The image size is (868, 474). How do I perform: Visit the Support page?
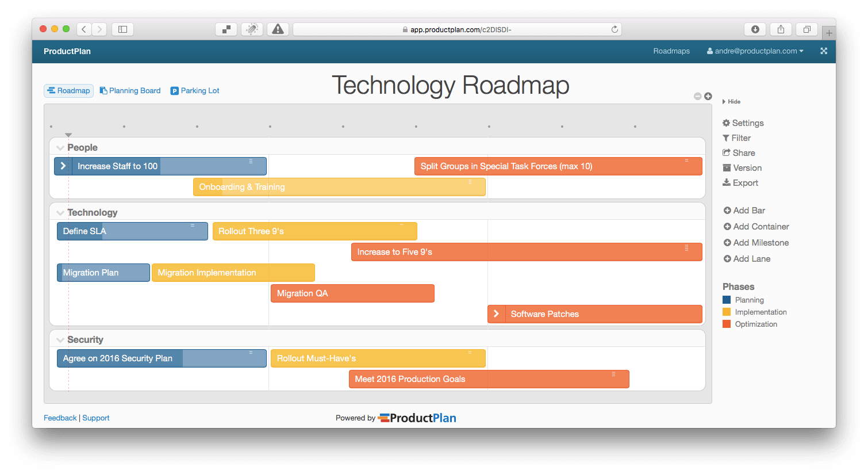pos(95,418)
